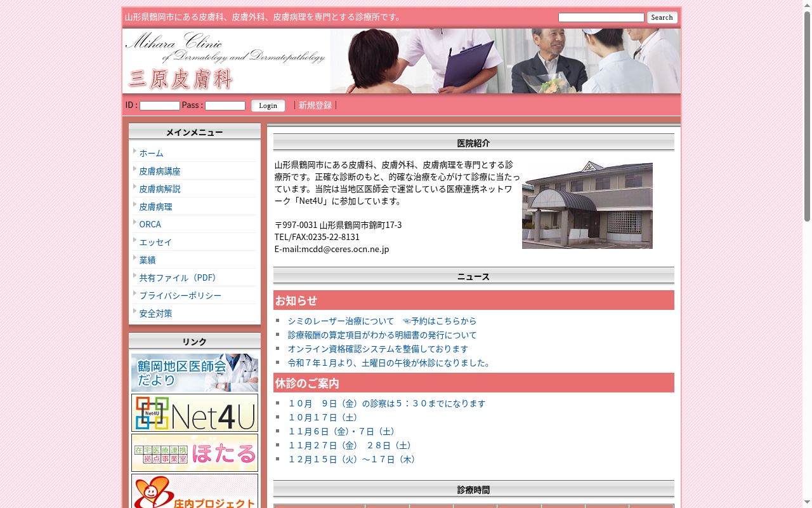This screenshot has width=812, height=508.
Task: Click the Login button
Action: (x=268, y=105)
